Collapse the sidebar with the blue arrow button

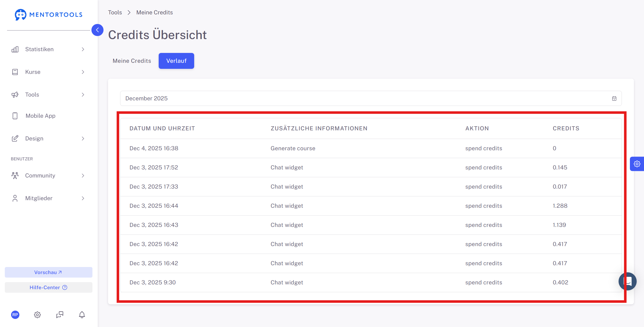coord(97,30)
